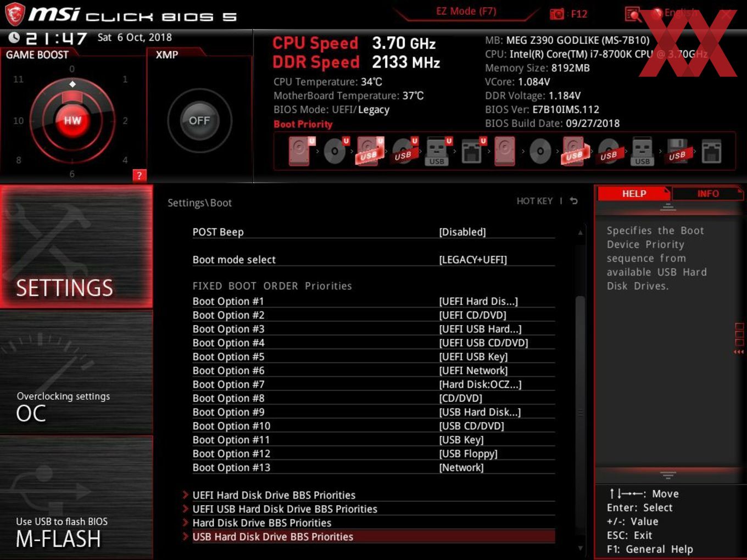Toggle the XMP OFF button
Screen dimensions: 747x560
coord(199,120)
